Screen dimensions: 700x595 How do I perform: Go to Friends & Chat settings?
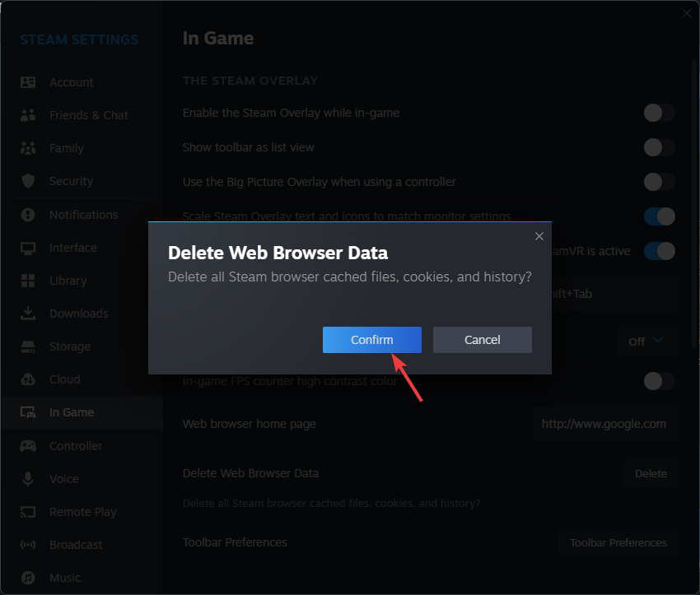click(x=82, y=115)
